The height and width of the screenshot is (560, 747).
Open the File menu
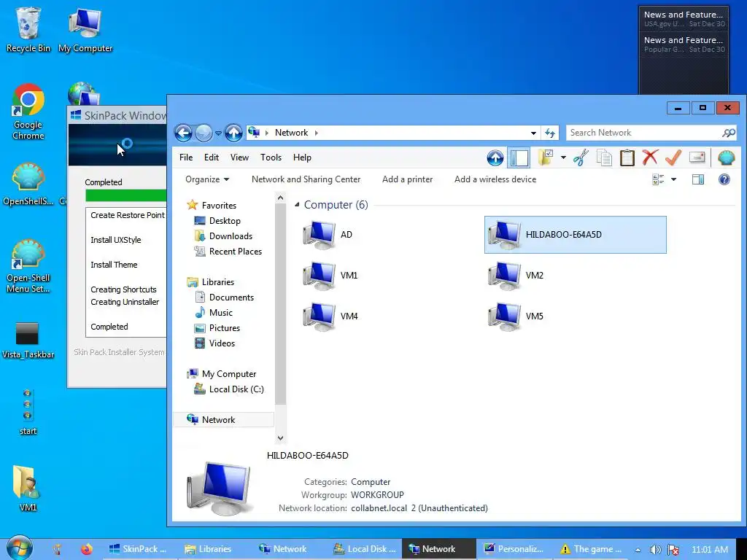click(186, 157)
